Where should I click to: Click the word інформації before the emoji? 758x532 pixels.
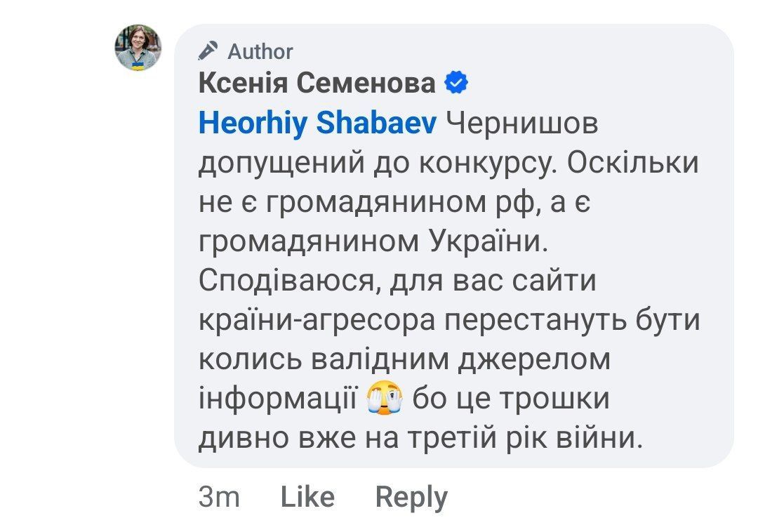point(278,399)
